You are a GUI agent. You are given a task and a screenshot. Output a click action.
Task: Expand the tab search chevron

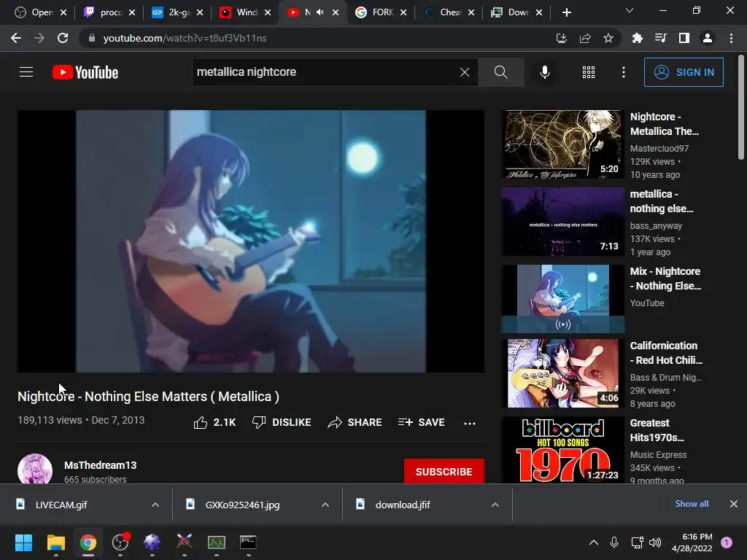click(x=630, y=10)
